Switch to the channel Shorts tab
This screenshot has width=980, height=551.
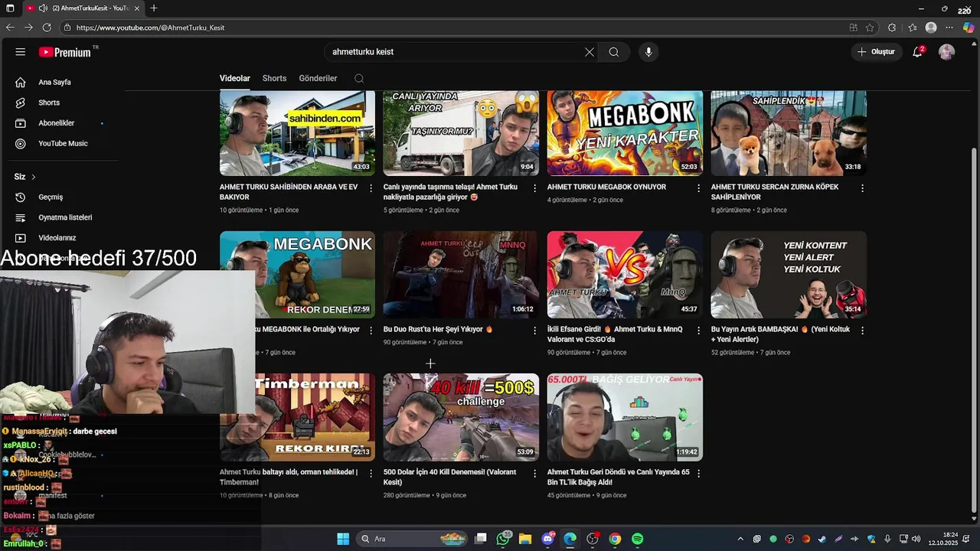(x=274, y=78)
